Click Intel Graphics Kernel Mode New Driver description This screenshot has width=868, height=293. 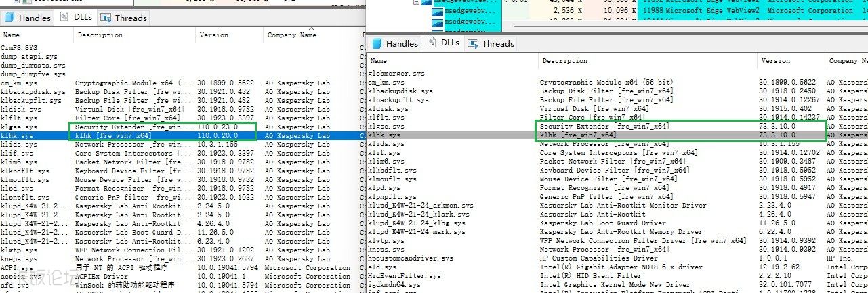point(615,284)
